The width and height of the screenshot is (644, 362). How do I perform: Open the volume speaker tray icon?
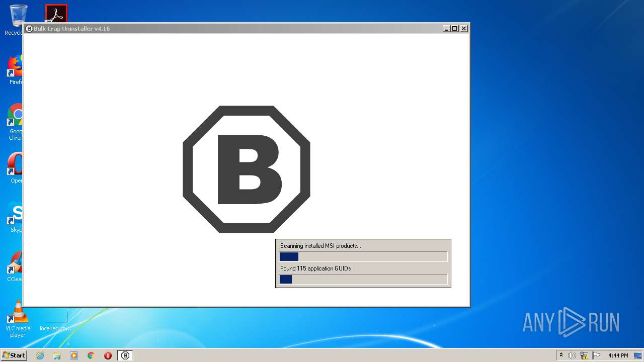pyautogui.click(x=572, y=355)
